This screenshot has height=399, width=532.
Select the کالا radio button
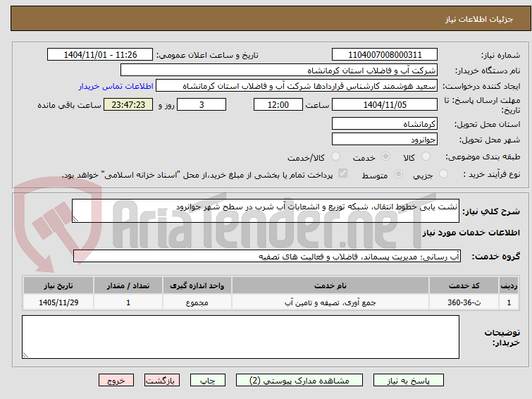click(426, 156)
